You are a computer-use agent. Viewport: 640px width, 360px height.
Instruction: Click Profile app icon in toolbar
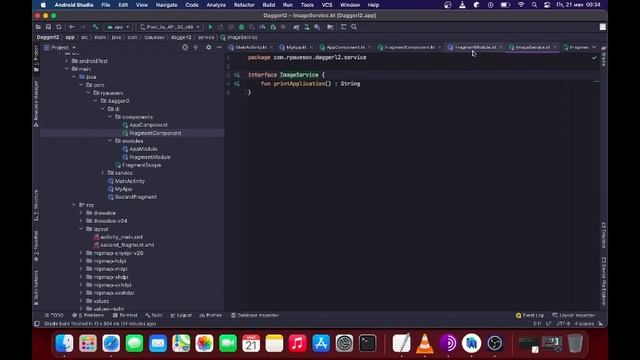pos(262,27)
